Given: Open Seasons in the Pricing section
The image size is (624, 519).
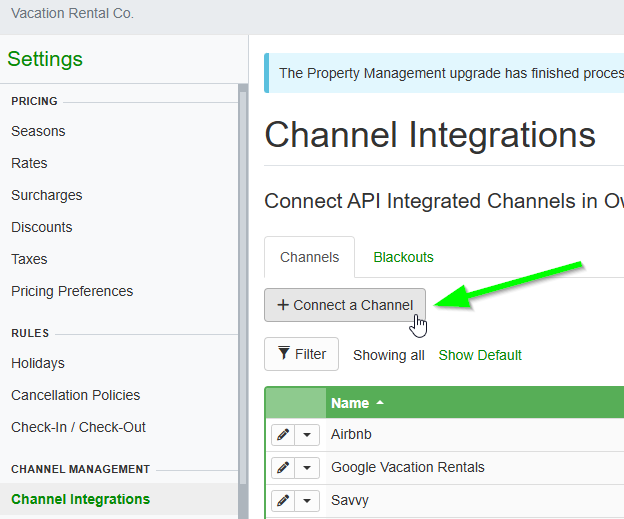Looking at the screenshot, I should click(x=38, y=131).
